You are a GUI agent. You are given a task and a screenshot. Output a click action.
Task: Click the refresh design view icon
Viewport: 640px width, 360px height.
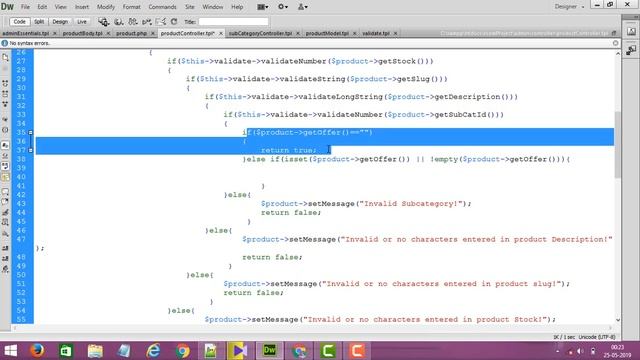[174, 22]
